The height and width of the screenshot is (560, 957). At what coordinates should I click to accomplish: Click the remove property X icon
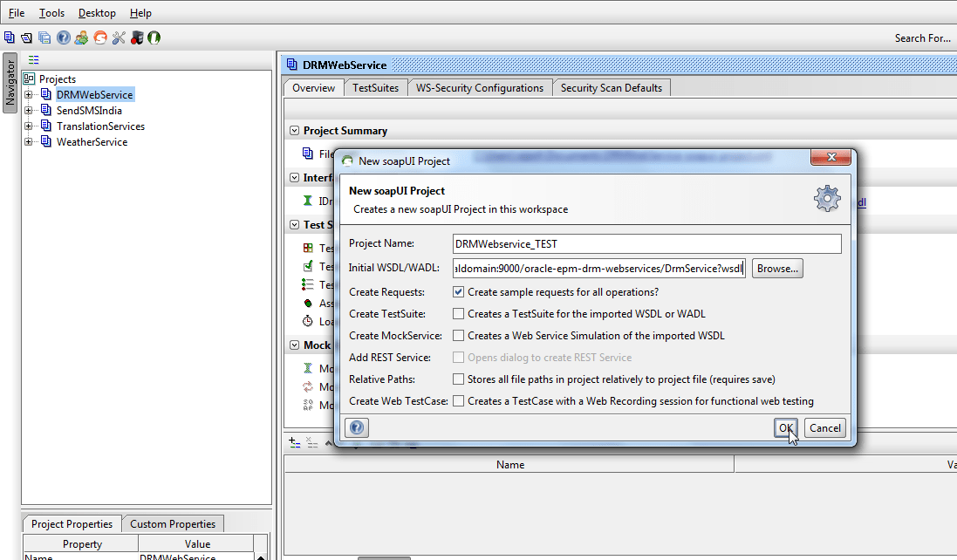(x=312, y=443)
